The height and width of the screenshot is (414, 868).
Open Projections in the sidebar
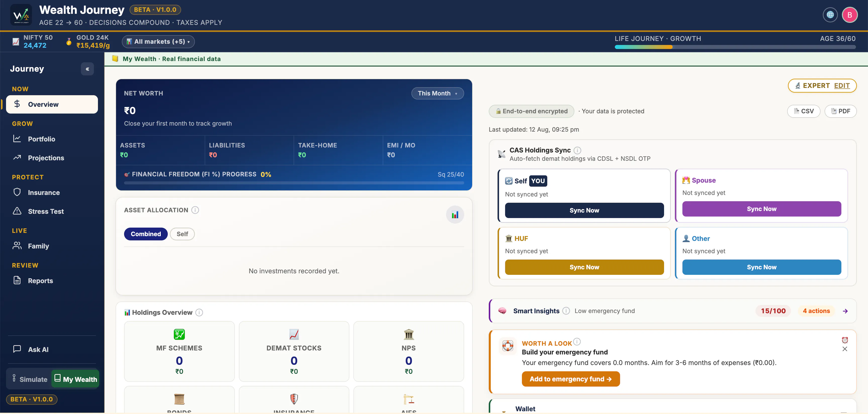pos(52,158)
